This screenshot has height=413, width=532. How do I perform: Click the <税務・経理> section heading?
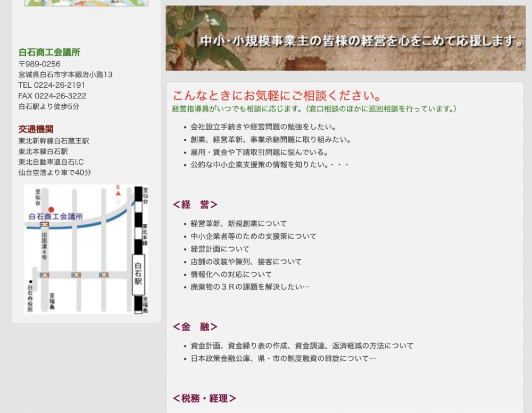click(x=204, y=398)
